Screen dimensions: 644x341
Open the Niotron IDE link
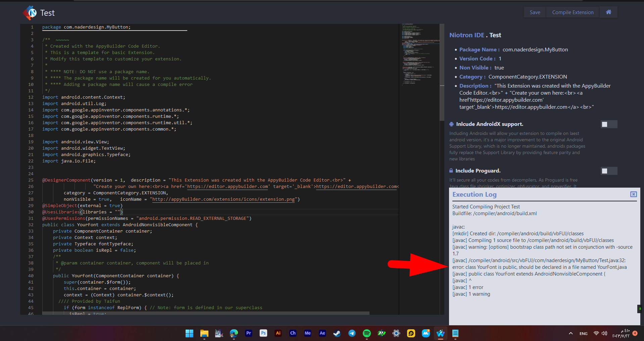pyautogui.click(x=467, y=35)
